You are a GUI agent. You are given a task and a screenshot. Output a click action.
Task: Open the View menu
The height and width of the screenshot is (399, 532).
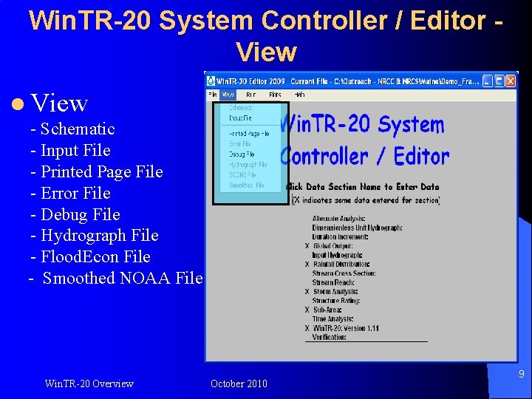(228, 95)
